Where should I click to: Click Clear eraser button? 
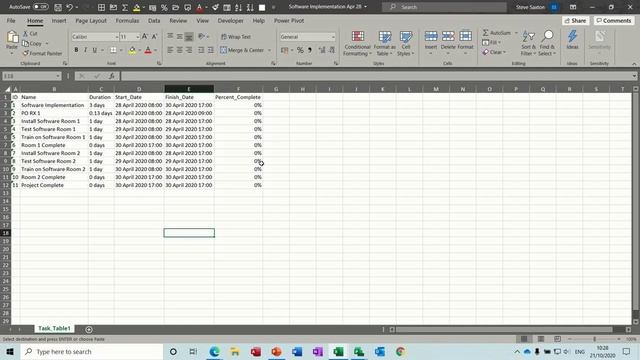pos(494,52)
